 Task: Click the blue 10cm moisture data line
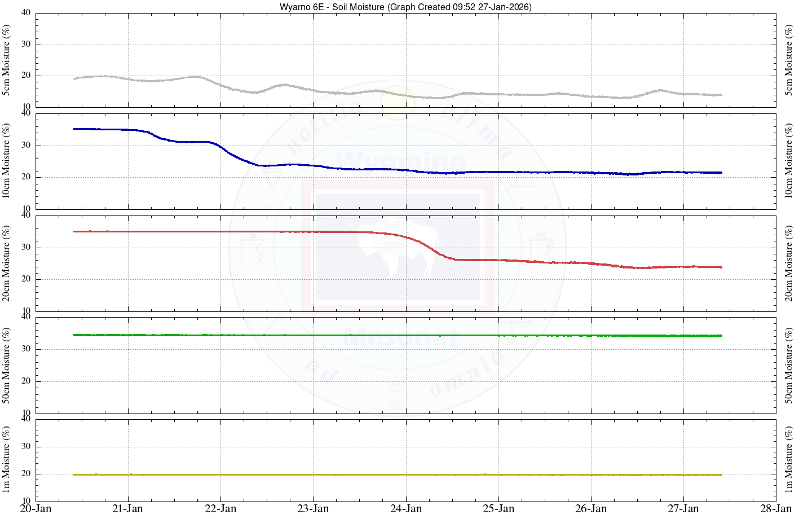pyautogui.click(x=338, y=167)
